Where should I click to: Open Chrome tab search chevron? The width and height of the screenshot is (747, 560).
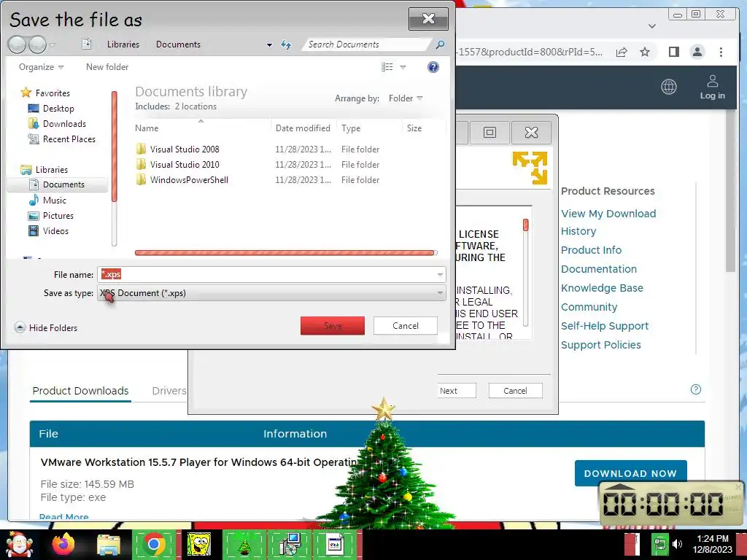click(652, 26)
